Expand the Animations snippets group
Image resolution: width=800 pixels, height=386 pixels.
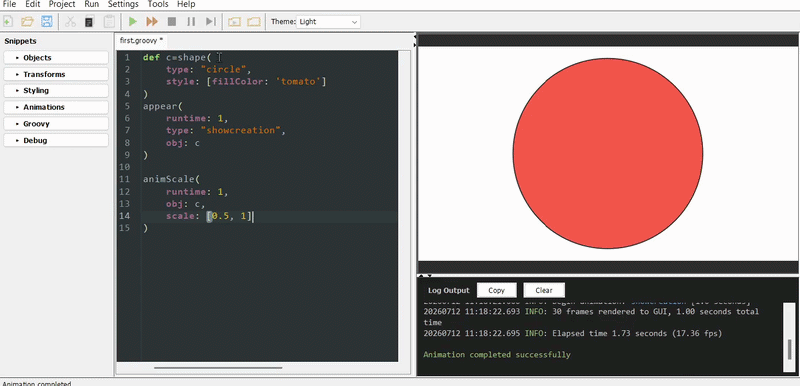click(x=56, y=107)
